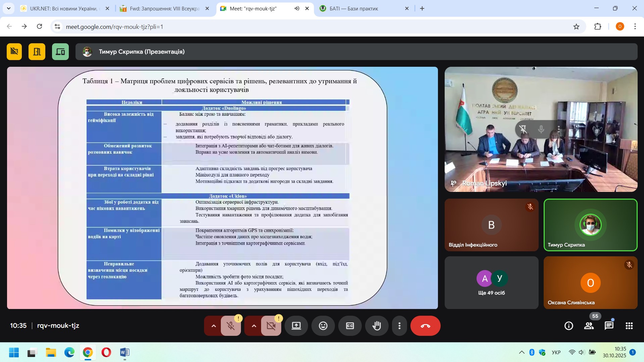
Task: Raise hand in the meeting
Action: click(x=377, y=326)
